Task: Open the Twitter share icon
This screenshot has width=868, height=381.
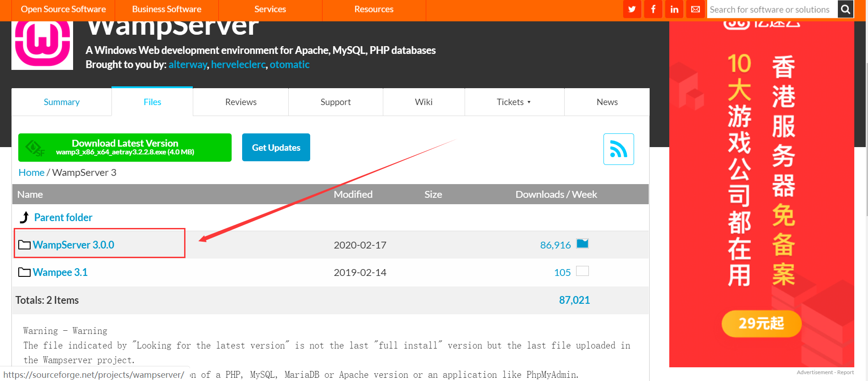Action: [x=632, y=9]
